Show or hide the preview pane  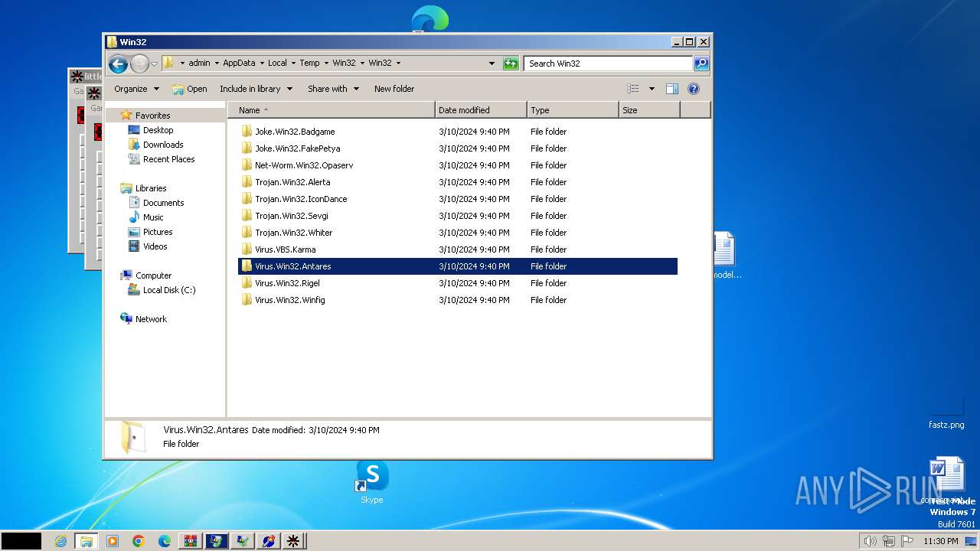672,89
